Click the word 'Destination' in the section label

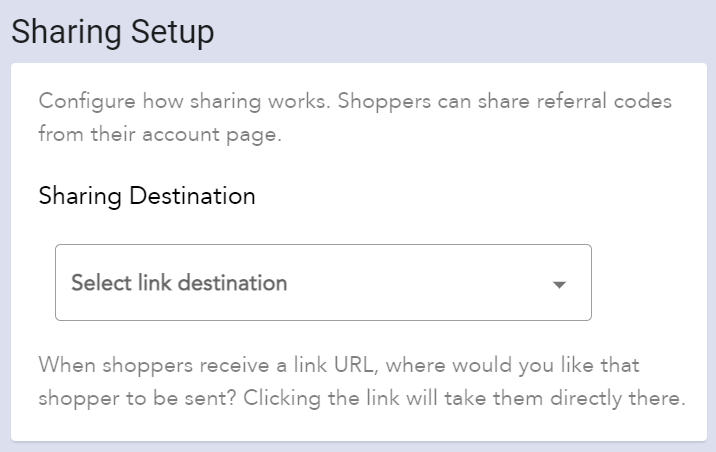pyautogui.click(x=192, y=196)
